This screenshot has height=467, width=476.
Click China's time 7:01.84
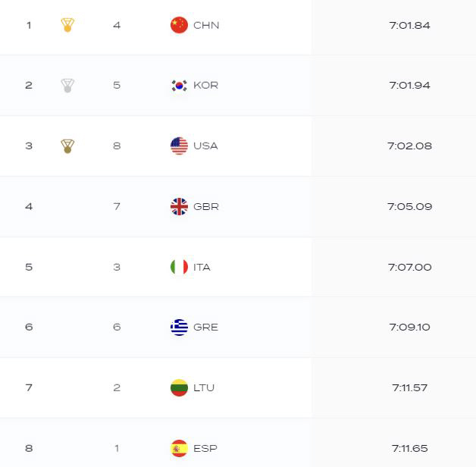coord(409,25)
